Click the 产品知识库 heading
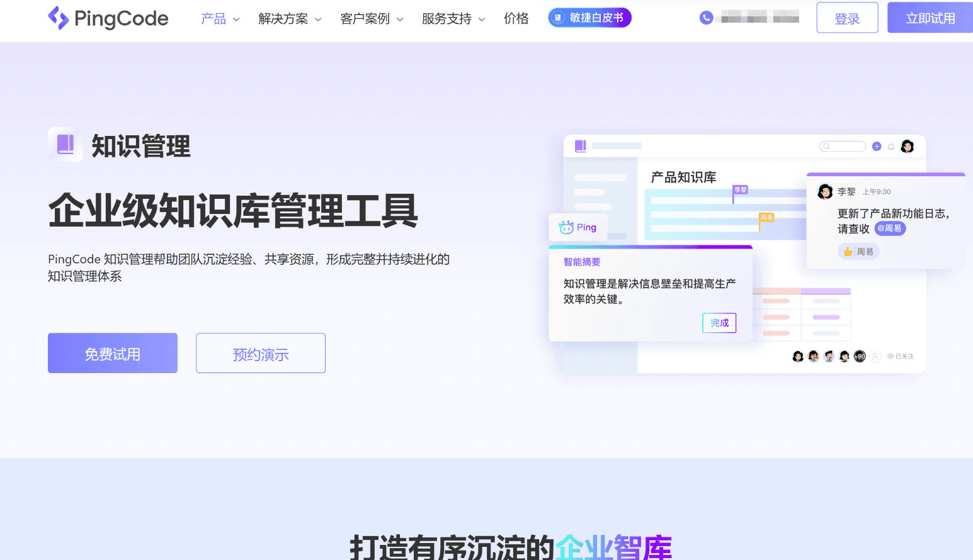973x560 pixels. tap(684, 177)
